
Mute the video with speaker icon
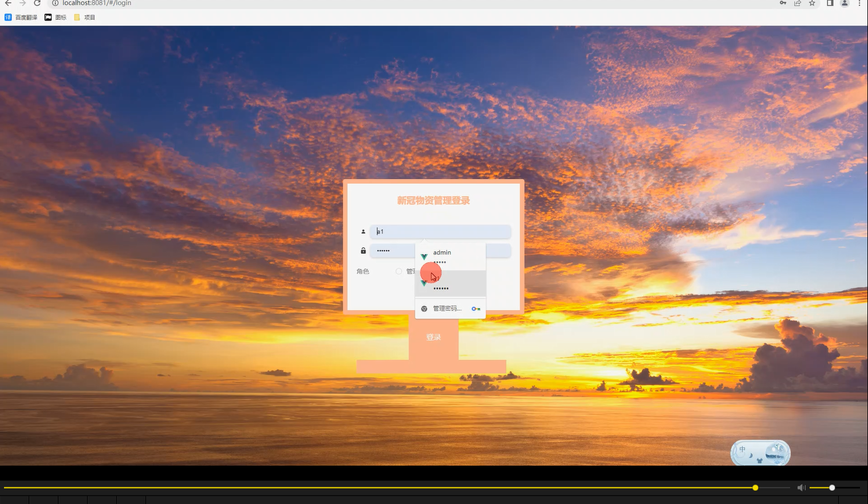802,488
